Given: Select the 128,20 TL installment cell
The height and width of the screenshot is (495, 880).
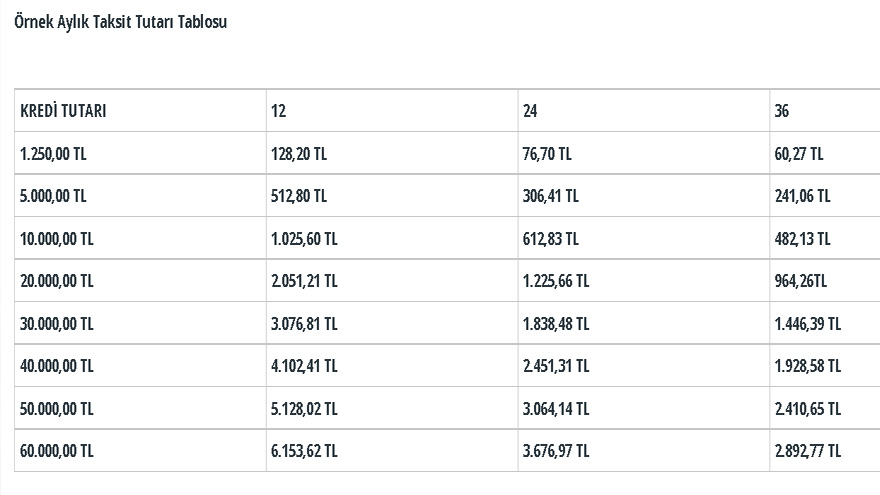Looking at the screenshot, I should coord(392,153).
